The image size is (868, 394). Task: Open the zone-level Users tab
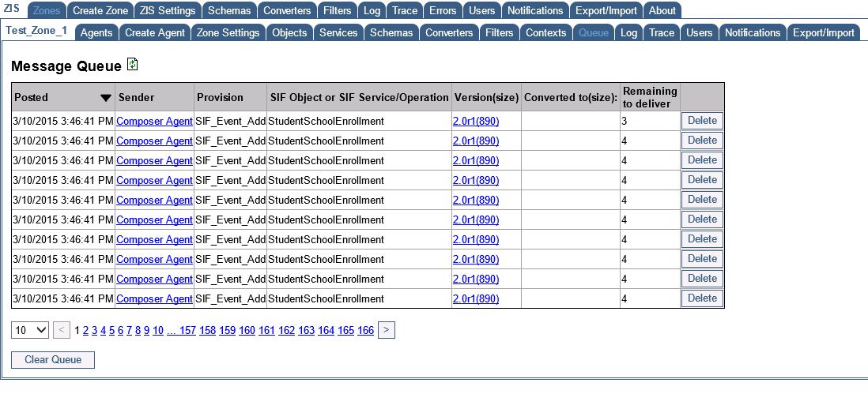[x=699, y=32]
